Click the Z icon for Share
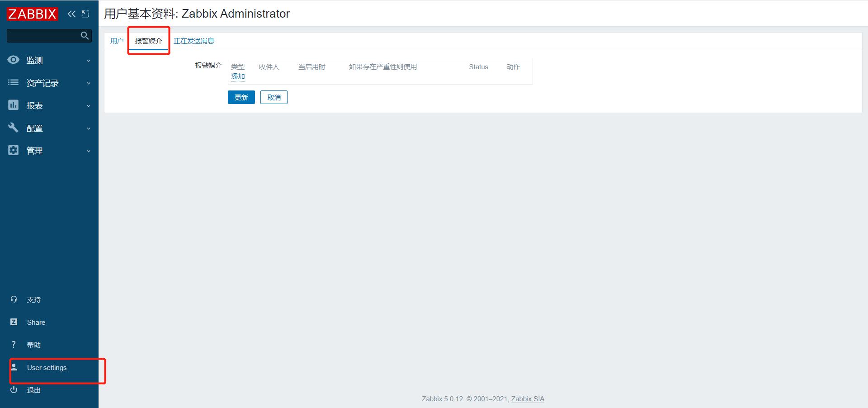The image size is (868, 408). [x=14, y=322]
